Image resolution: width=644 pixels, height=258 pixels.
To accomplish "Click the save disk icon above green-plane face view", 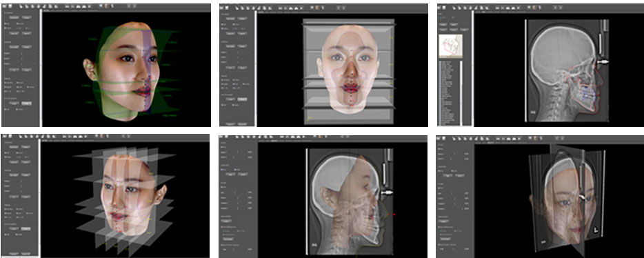I will (10, 6).
